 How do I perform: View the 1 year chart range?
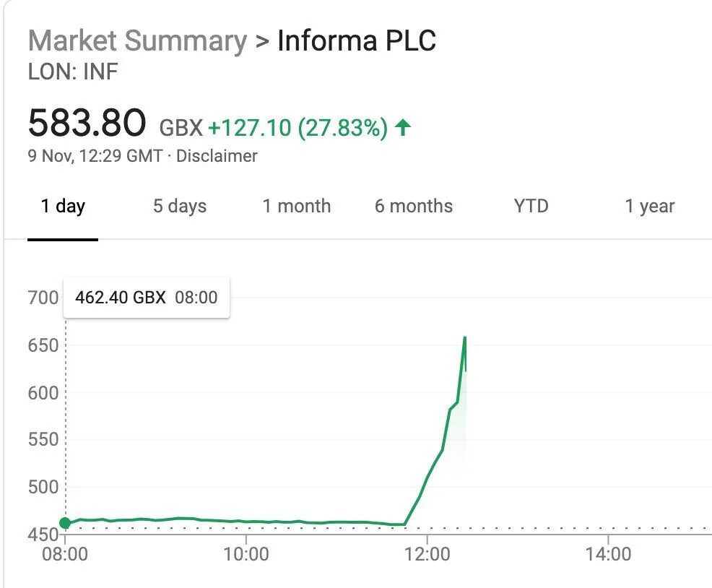coord(650,207)
